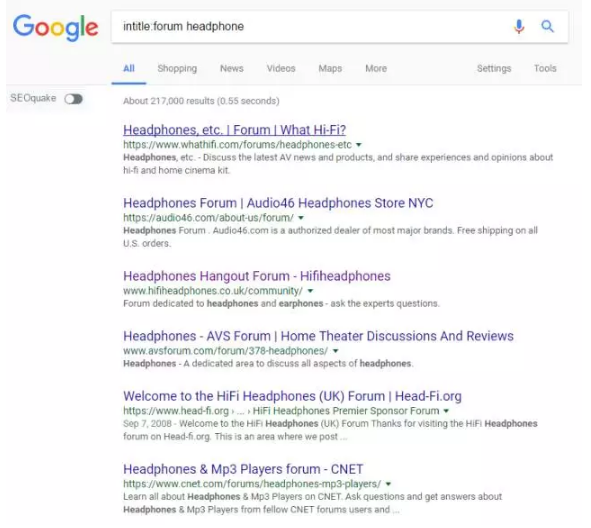Open dropdown arrow beside hifiheadphones.co.uk URL
This screenshot has width=591, height=528.
pyautogui.click(x=310, y=291)
